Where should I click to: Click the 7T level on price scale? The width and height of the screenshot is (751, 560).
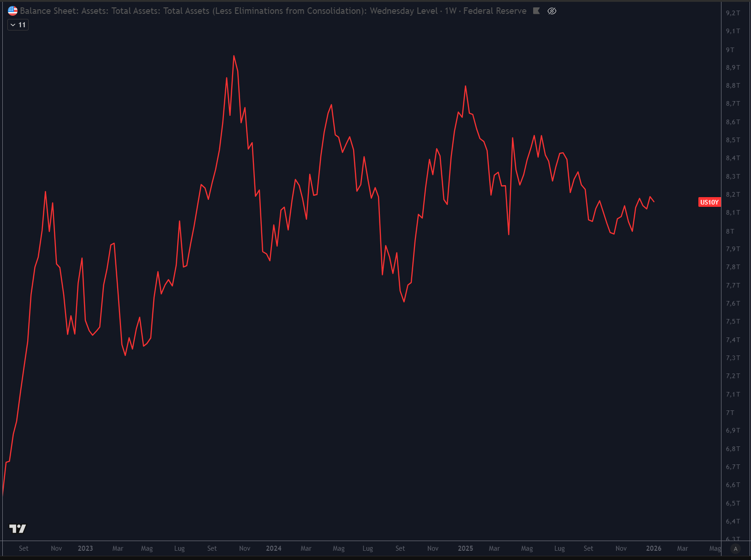click(730, 412)
